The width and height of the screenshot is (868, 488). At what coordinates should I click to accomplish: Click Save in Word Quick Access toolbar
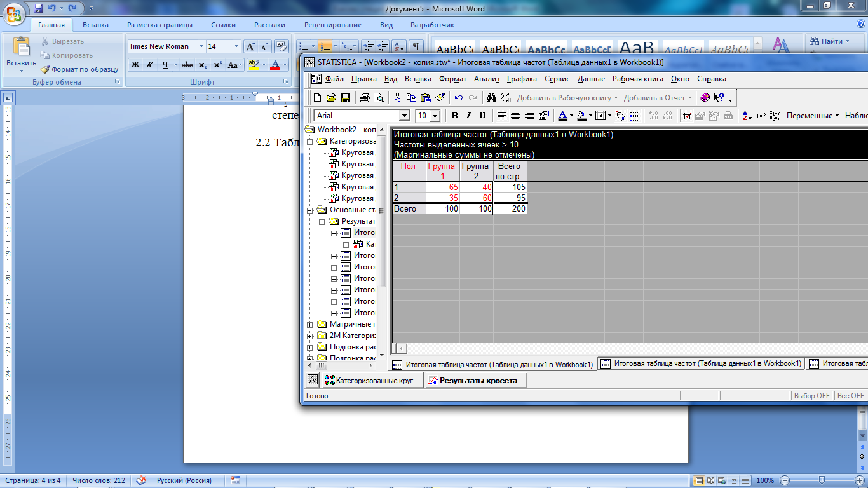[39, 8]
